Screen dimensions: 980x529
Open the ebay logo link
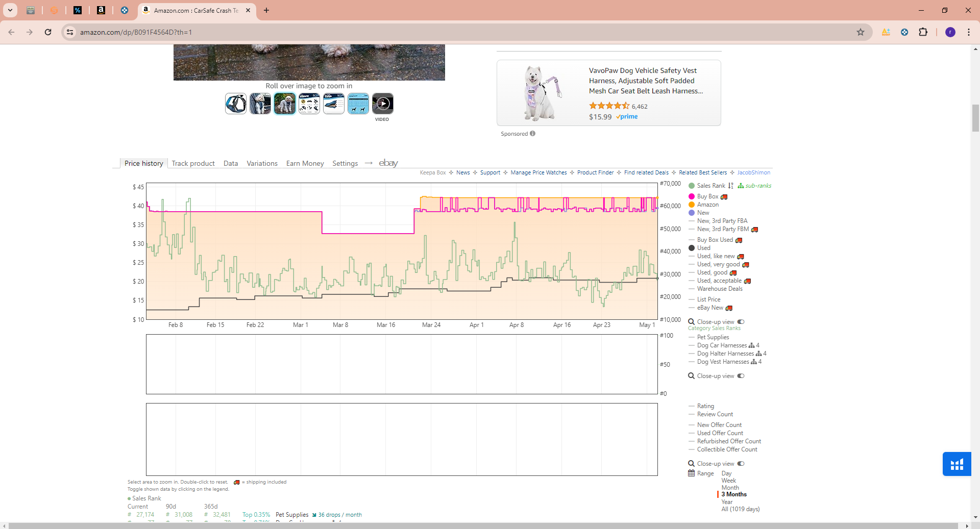click(x=388, y=163)
